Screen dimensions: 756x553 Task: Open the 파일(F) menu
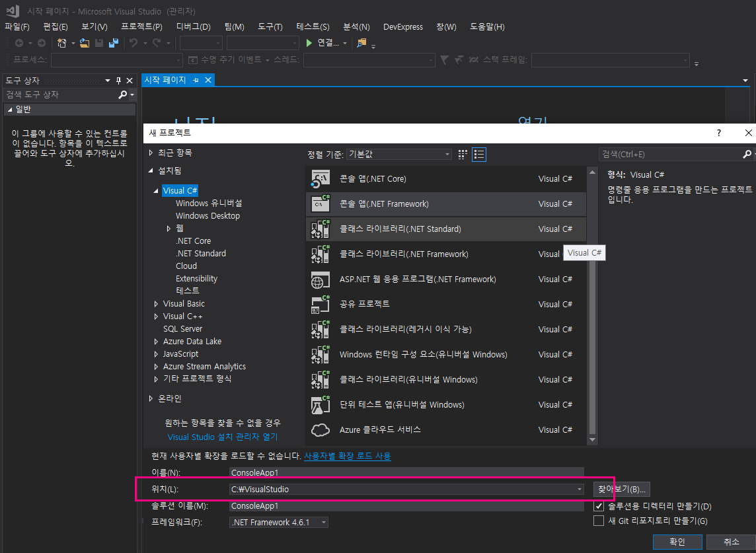click(17, 27)
